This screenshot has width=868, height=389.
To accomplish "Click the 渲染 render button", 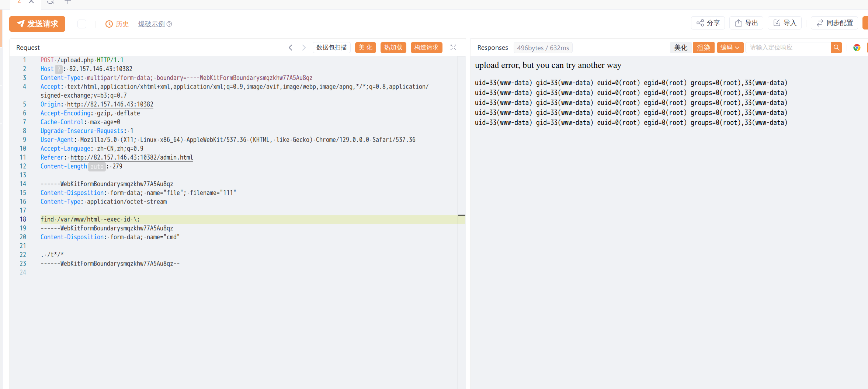I will tap(704, 48).
